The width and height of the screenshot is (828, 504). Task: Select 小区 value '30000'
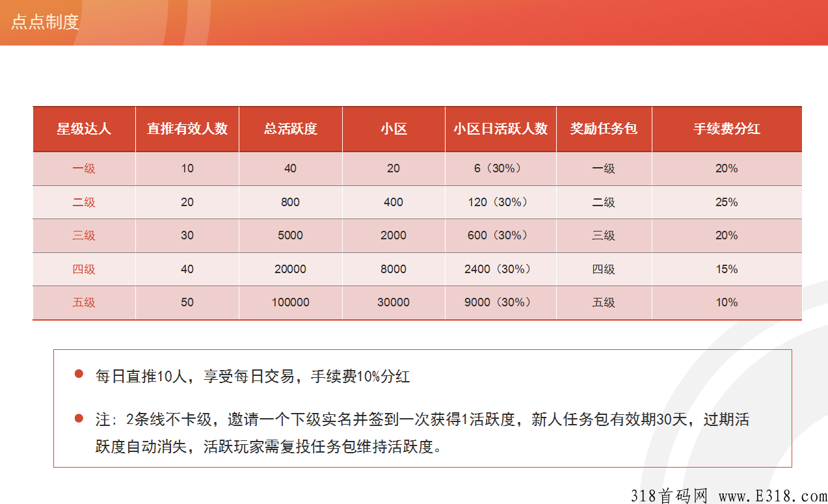[x=394, y=302]
